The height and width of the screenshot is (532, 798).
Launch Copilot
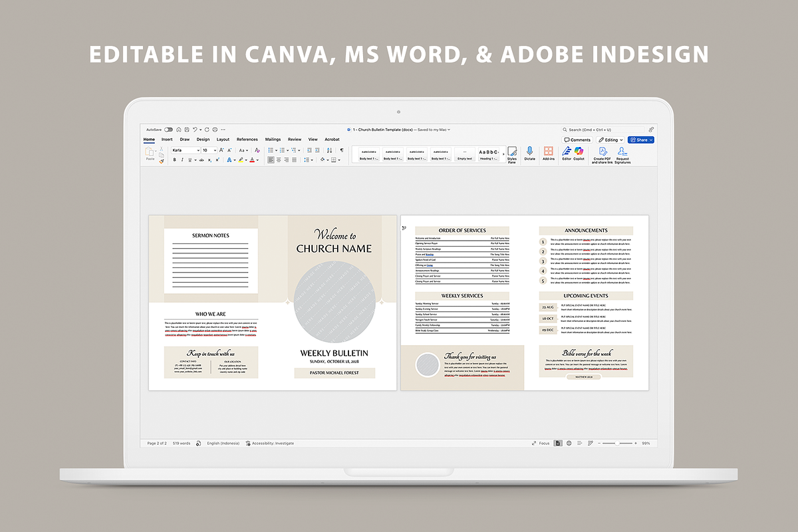[579, 154]
